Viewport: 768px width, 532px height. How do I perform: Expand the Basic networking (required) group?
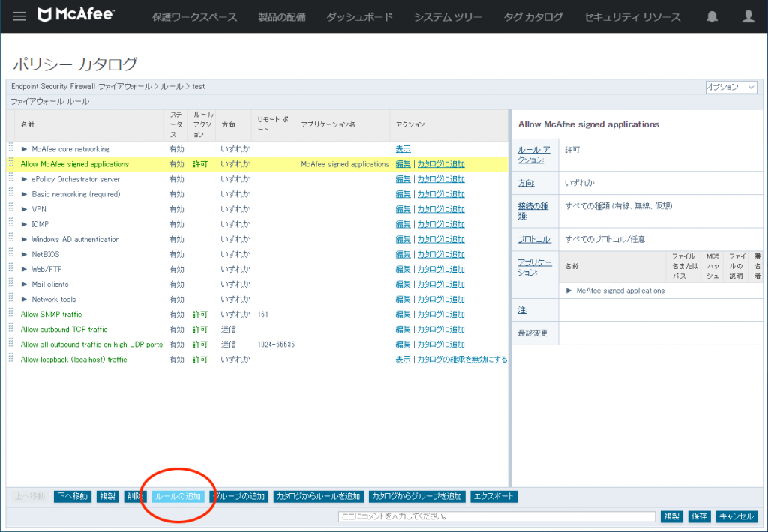click(x=24, y=194)
